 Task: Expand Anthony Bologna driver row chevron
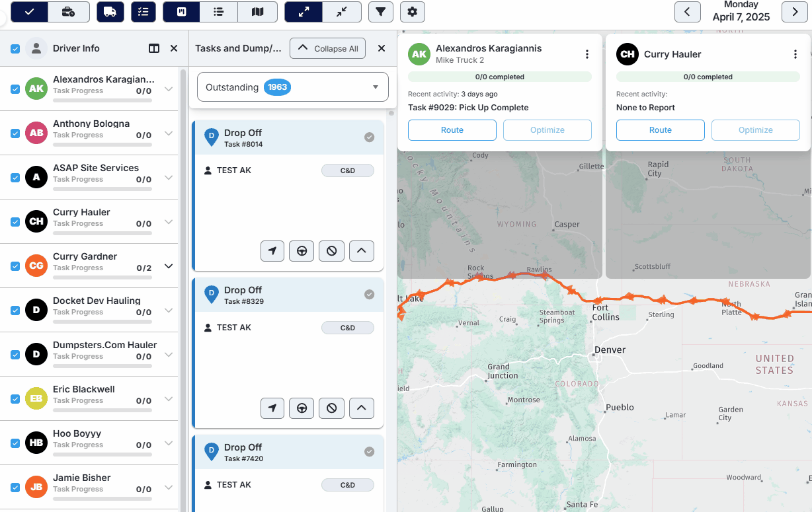tap(169, 133)
